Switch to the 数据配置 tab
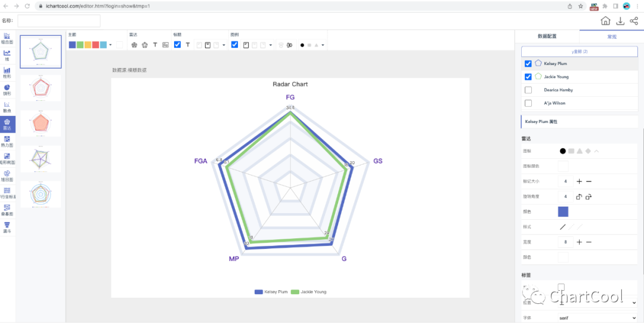Screen dimensions: 644x323 click(547, 36)
